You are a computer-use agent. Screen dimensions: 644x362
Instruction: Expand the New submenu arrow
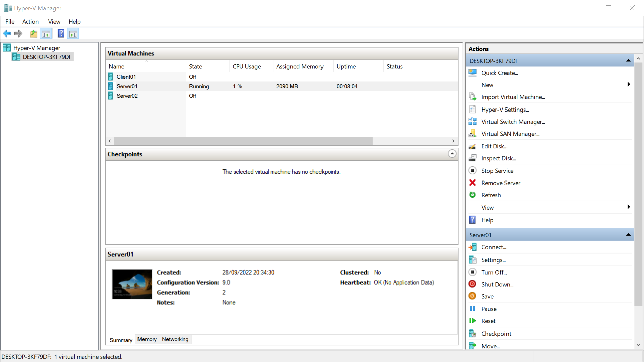629,85
